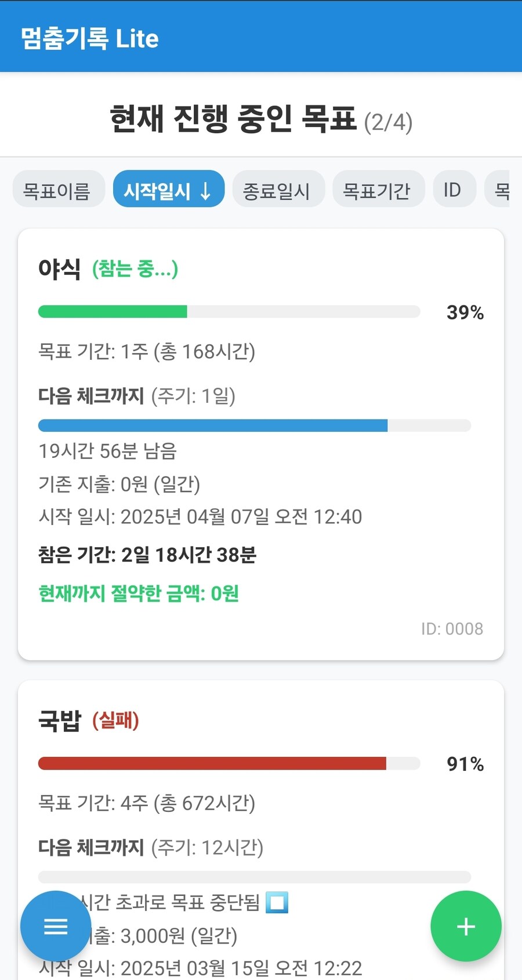Click the 39% progress bar of 야식
This screenshot has height=980, width=522.
pos(229,311)
